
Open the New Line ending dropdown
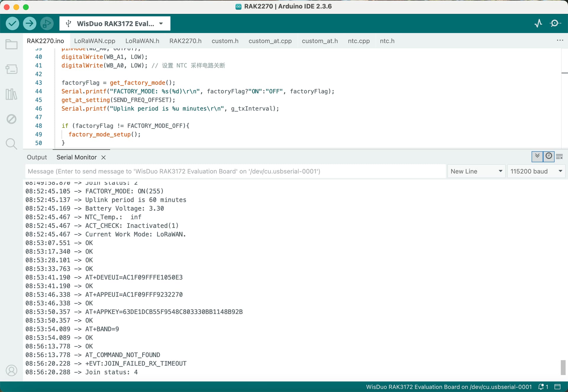coord(476,171)
